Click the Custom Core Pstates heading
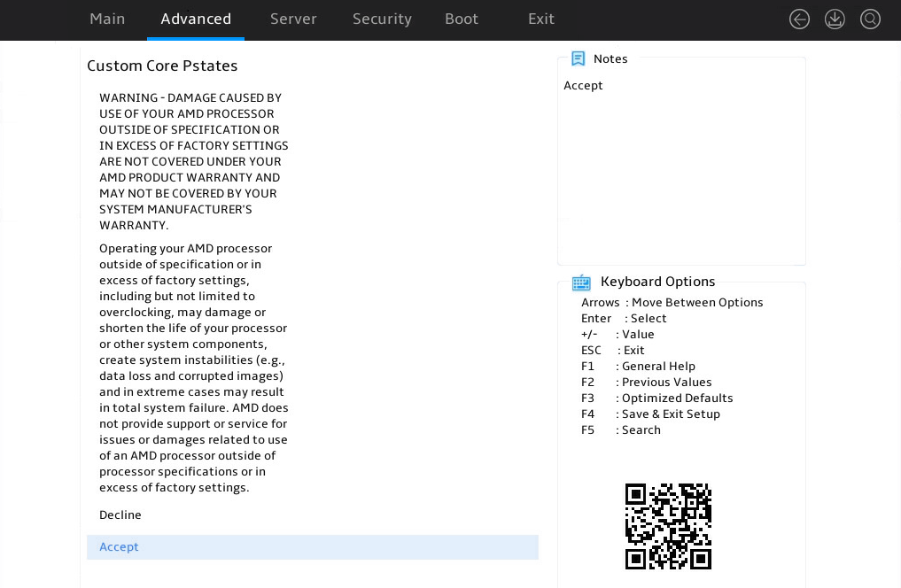 [162, 66]
